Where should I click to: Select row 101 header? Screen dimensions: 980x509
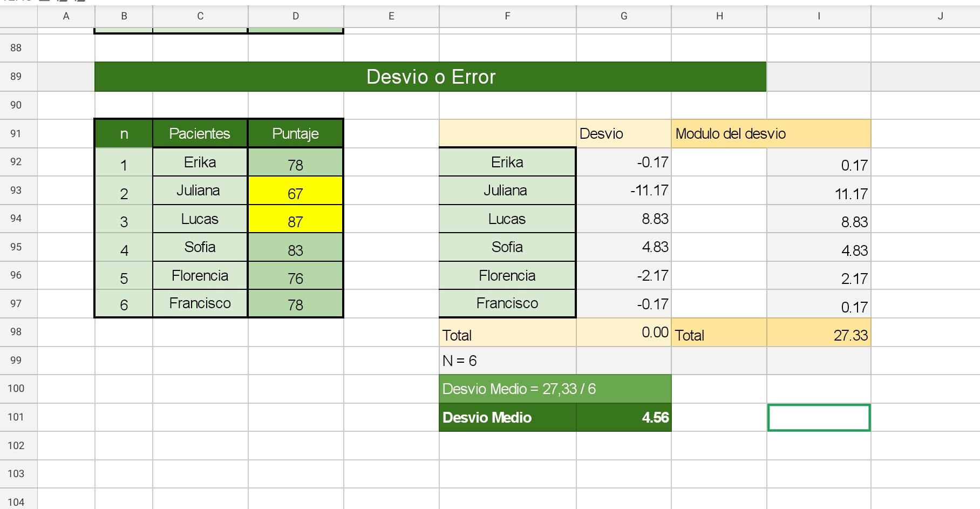[16, 417]
